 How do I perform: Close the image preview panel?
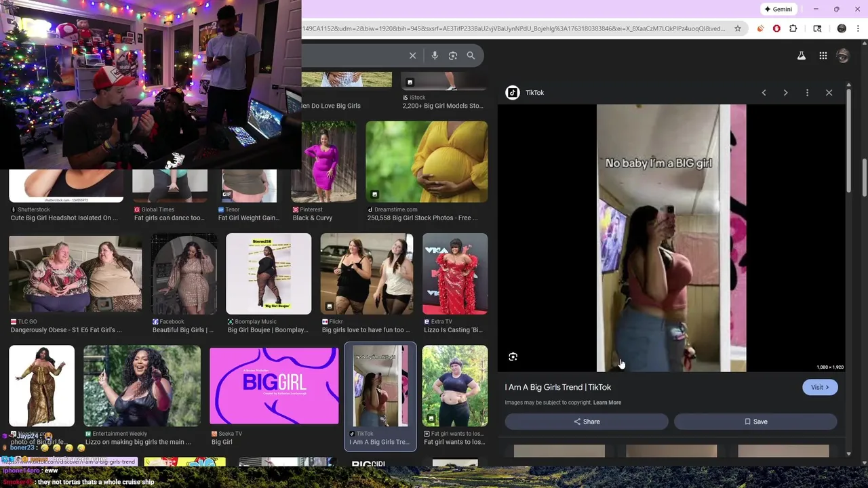tap(829, 92)
